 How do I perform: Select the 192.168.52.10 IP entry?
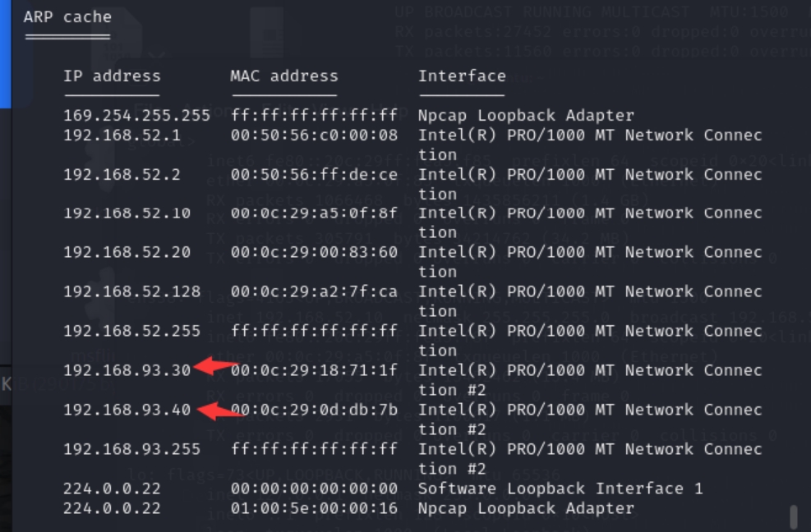pos(127,213)
